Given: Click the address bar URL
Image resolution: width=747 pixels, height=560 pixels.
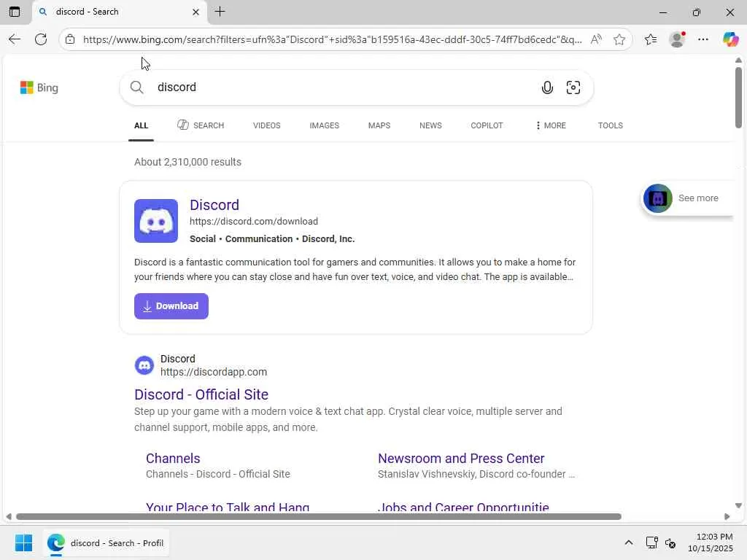Looking at the screenshot, I should click(x=332, y=39).
